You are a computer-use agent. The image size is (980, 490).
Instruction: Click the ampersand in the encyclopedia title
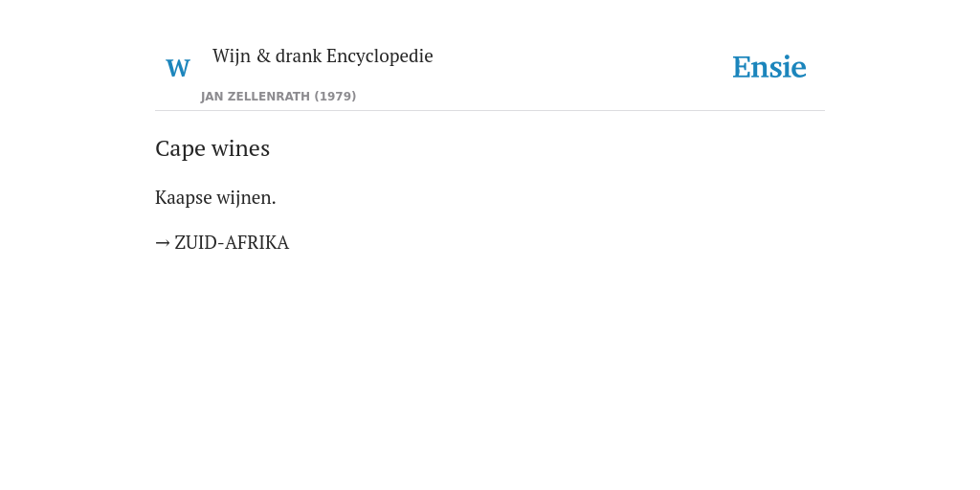[264, 56]
